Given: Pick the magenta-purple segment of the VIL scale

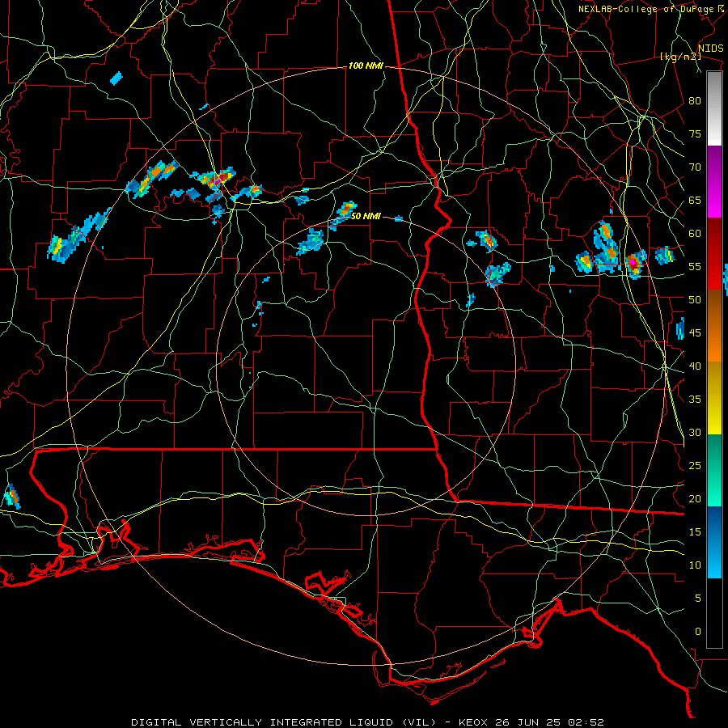Looking at the screenshot, I should point(714,182).
